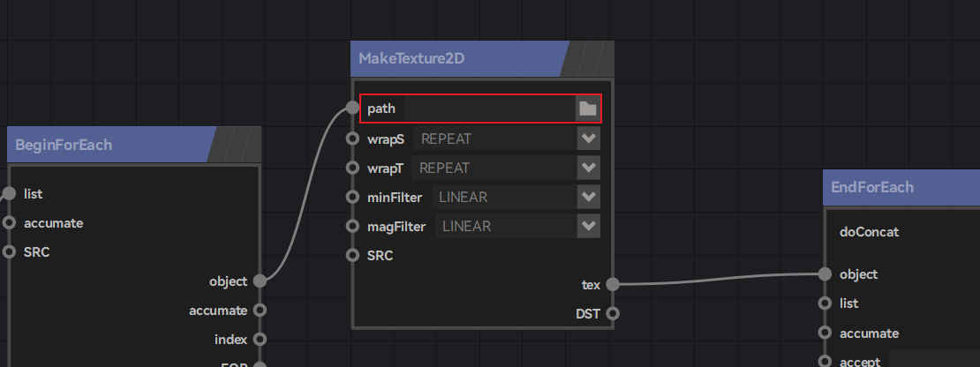Expand the magFilter dropdown arrow

[588, 226]
